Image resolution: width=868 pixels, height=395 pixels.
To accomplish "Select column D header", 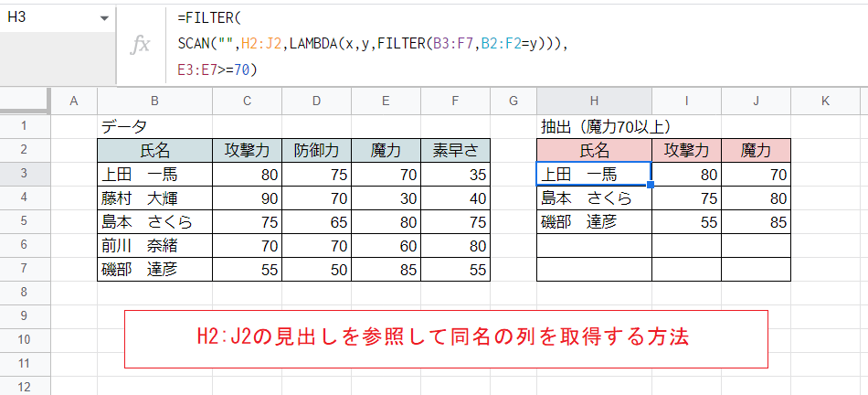I will (316, 101).
